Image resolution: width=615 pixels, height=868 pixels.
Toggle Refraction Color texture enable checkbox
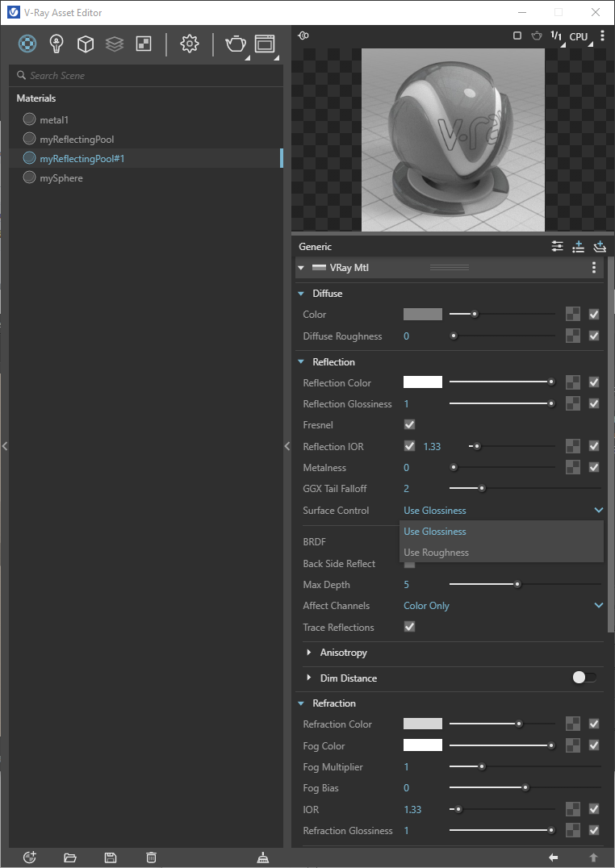pos(594,724)
